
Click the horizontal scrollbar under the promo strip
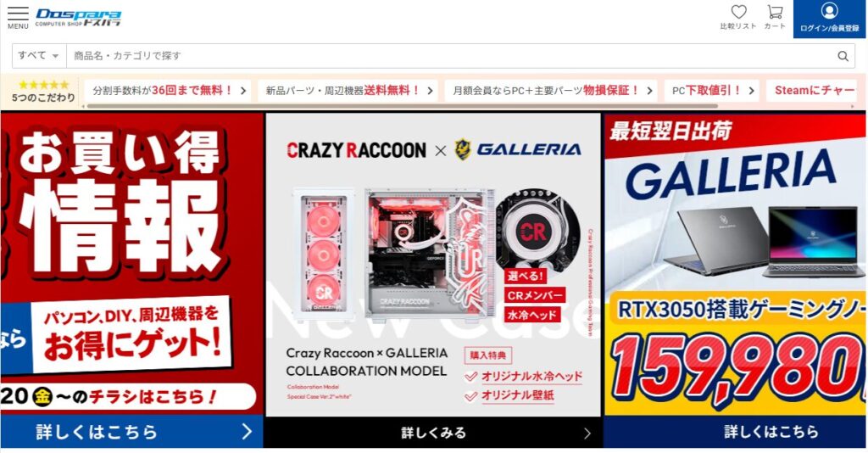pos(403,106)
